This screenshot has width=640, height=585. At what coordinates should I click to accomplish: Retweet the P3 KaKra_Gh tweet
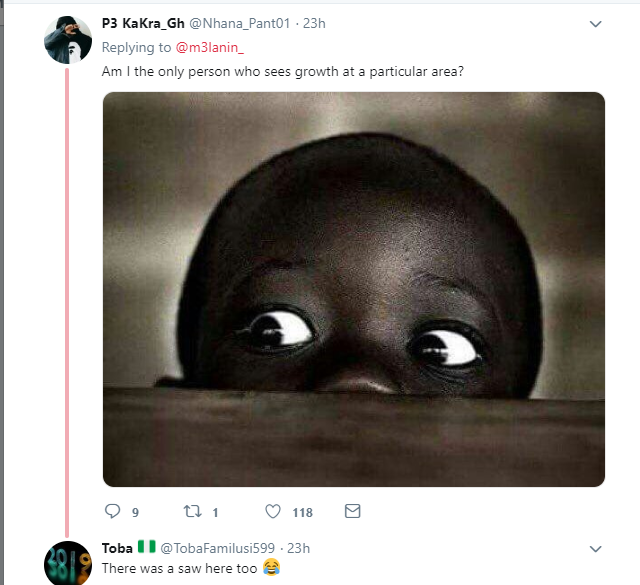click(x=191, y=512)
